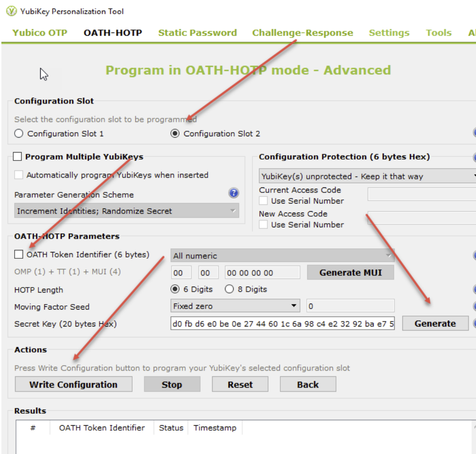This screenshot has height=454, width=476.
Task: Open the Configuration Protection dropdown
Action: (367, 176)
